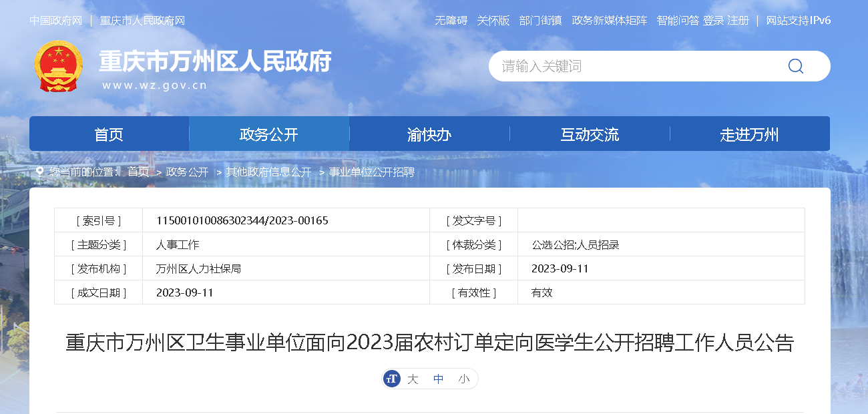Click the magnifier search icon

(795, 66)
